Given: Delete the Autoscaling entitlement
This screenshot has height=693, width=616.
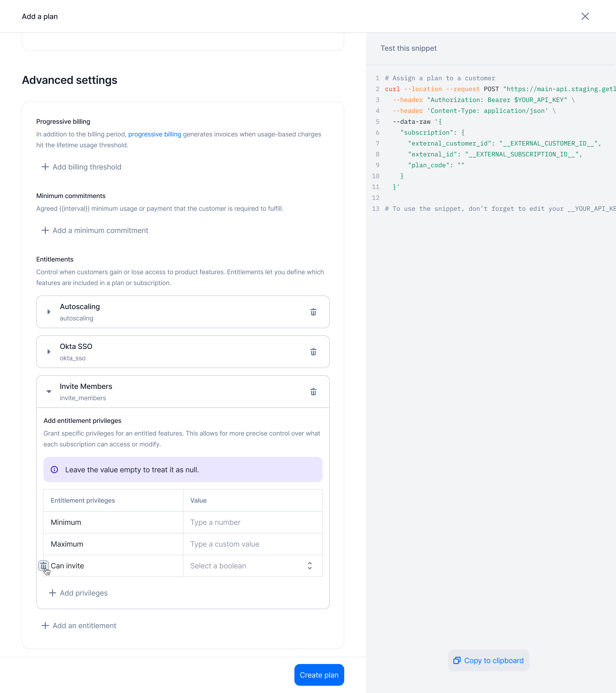Looking at the screenshot, I should click(313, 312).
